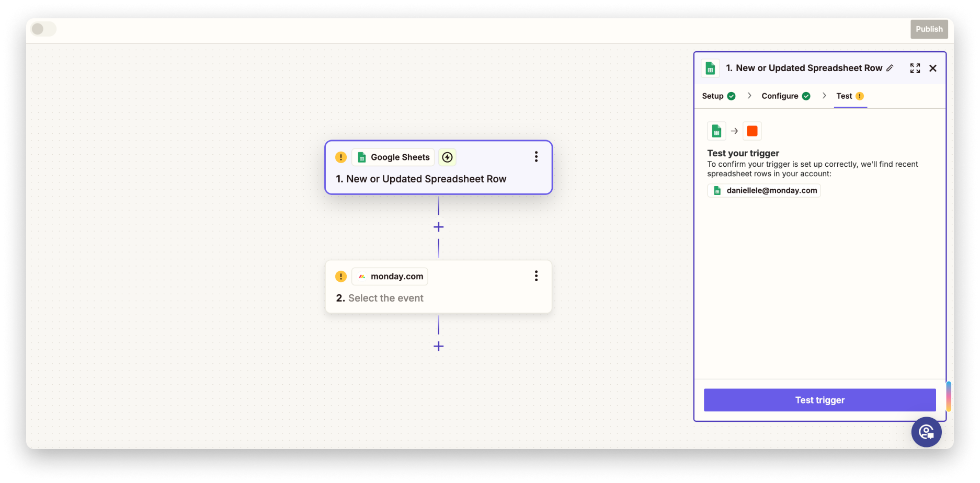Screen dimensions: 980x483
Task: Rename step using the pencil edit icon
Action: coord(890,68)
